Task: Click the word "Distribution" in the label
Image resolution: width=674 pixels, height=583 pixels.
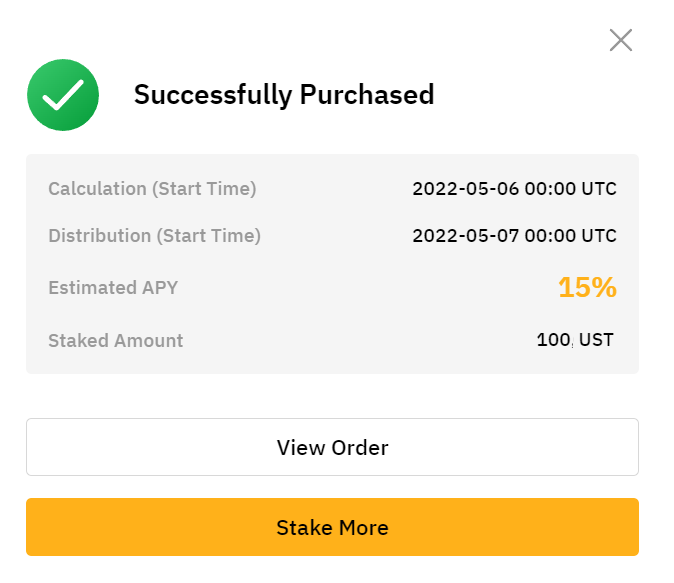Action: tap(99, 236)
